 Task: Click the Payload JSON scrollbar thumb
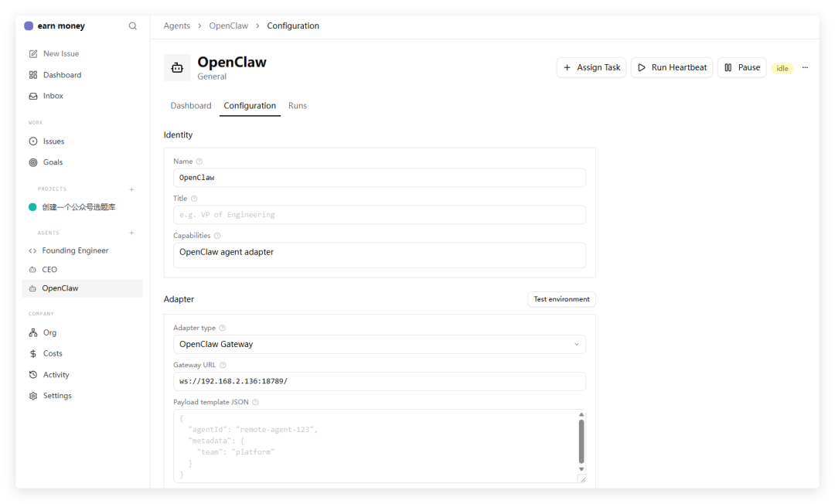coord(581,441)
